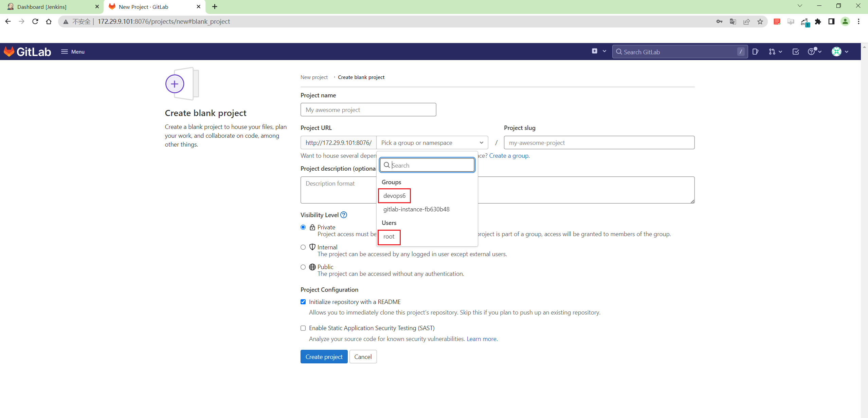The image size is (868, 418).
Task: Bookmark page with the star icon
Action: coord(760,22)
